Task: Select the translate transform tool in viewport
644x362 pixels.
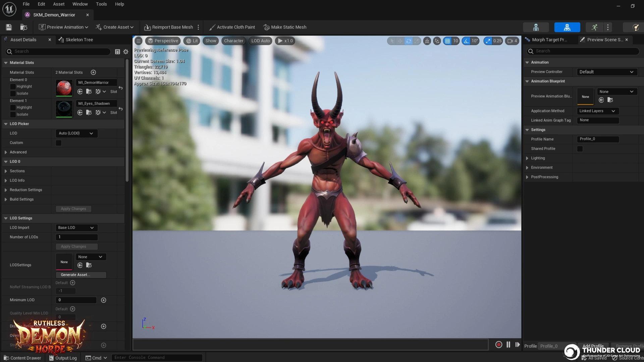Action: click(x=400, y=41)
